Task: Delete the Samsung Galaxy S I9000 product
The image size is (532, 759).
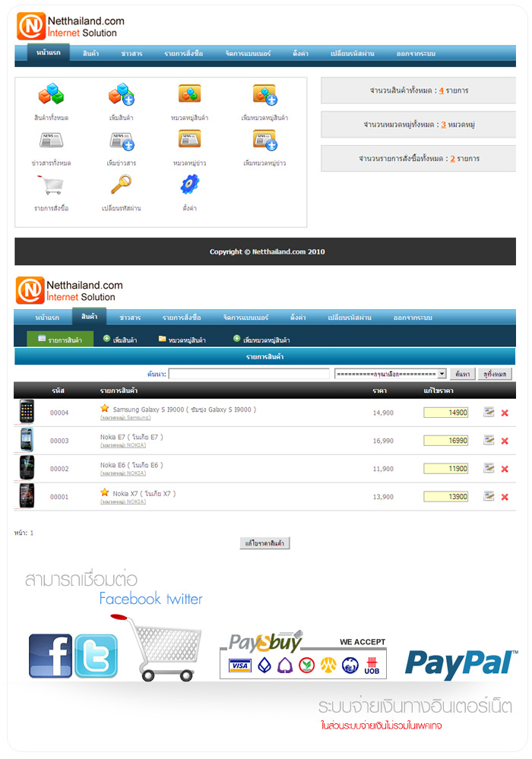Action: pyautogui.click(x=505, y=413)
